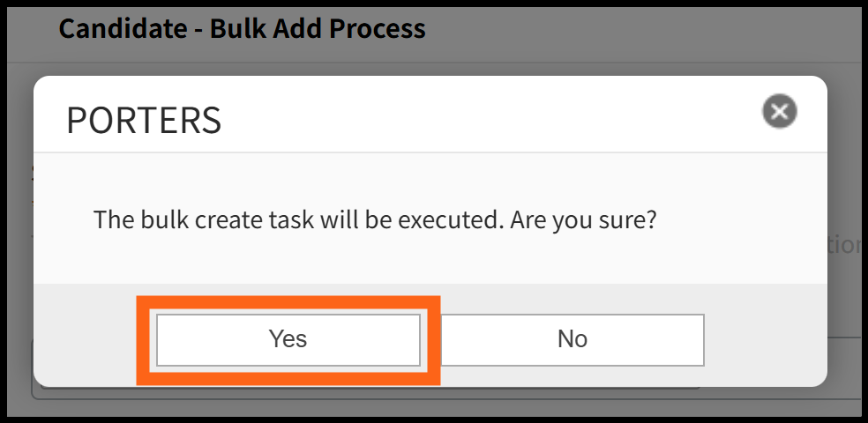868x423 pixels.
Task: Confirm with the highlighted Yes button
Action: [x=288, y=339]
